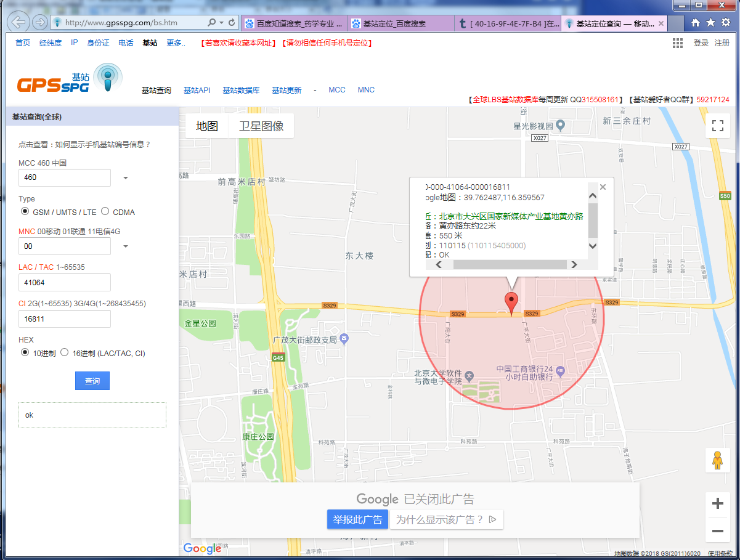740x560 pixels.
Task: Select GSM / UMTS / LTE type
Action: tap(25, 211)
